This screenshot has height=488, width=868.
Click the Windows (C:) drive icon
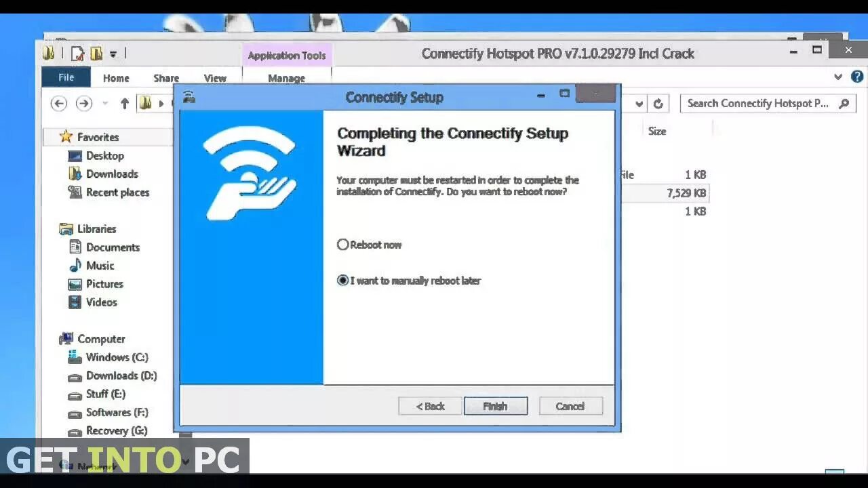(x=75, y=357)
